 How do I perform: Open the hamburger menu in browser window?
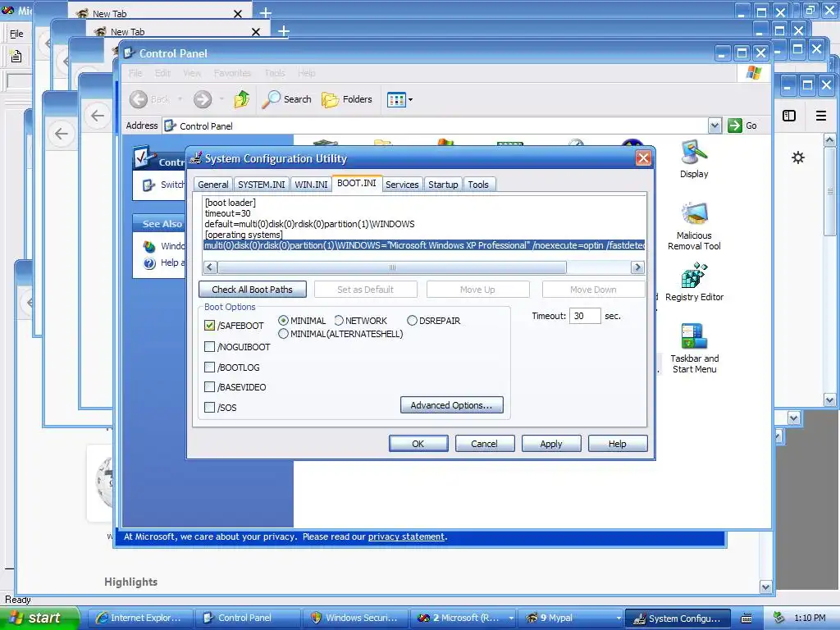click(x=820, y=116)
